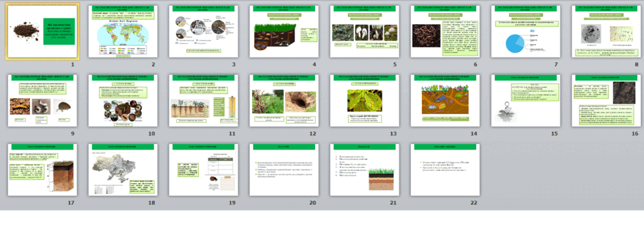Select slide 1 thumbnail with soil pile
Image resolution: width=644 pixels, height=249 pixels.
pyautogui.click(x=42, y=32)
